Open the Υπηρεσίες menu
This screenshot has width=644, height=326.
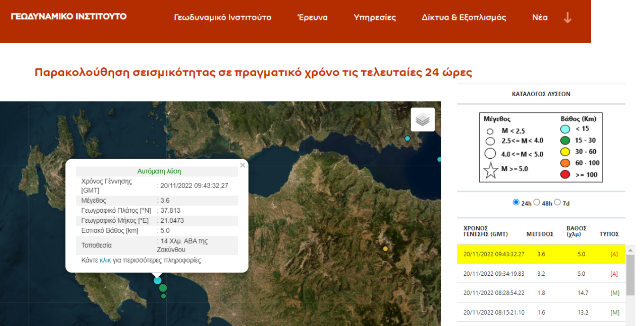click(x=375, y=18)
